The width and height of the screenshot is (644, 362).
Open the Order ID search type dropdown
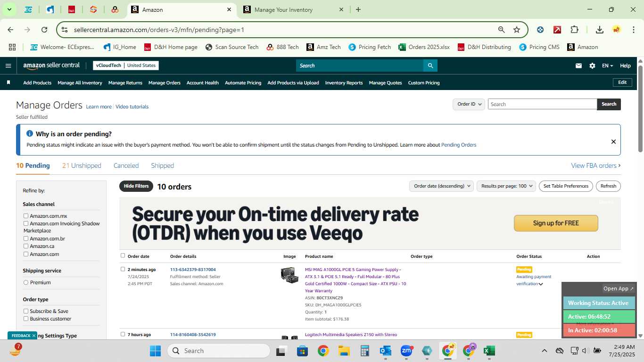point(469,104)
